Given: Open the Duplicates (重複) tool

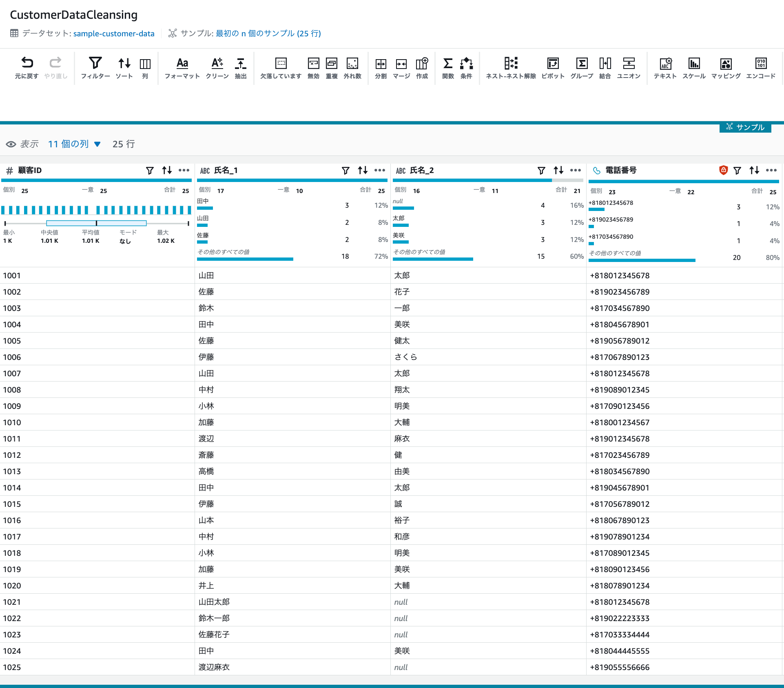Looking at the screenshot, I should (x=332, y=67).
